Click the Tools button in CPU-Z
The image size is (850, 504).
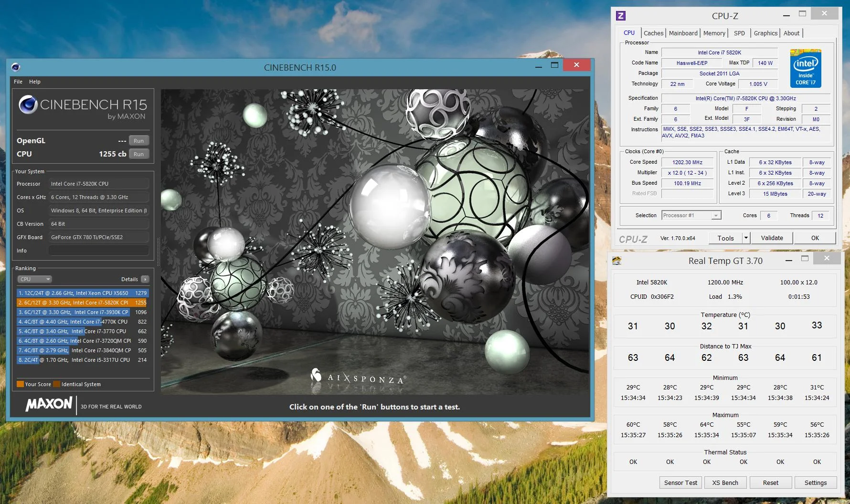tap(725, 238)
